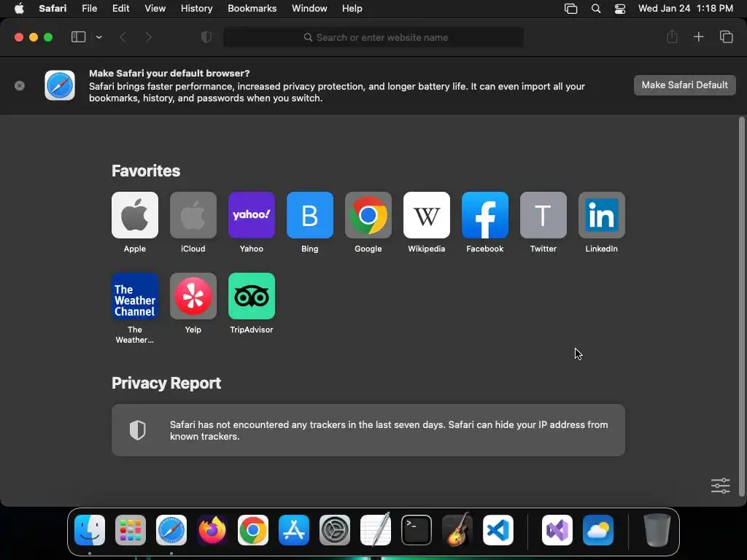Viewport: 747px width, 560px height.
Task: Open the privacy shield toolbar icon
Action: (x=206, y=37)
